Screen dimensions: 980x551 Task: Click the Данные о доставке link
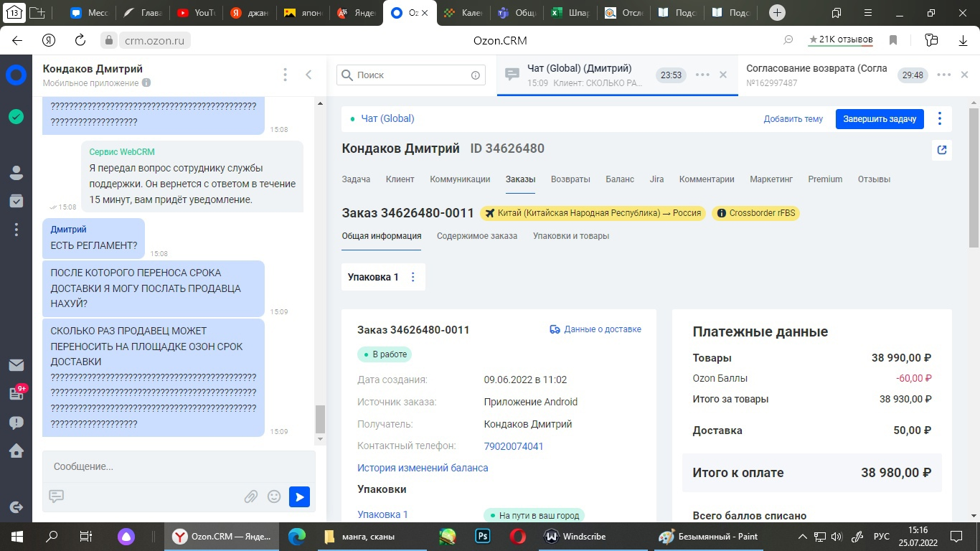pyautogui.click(x=595, y=329)
